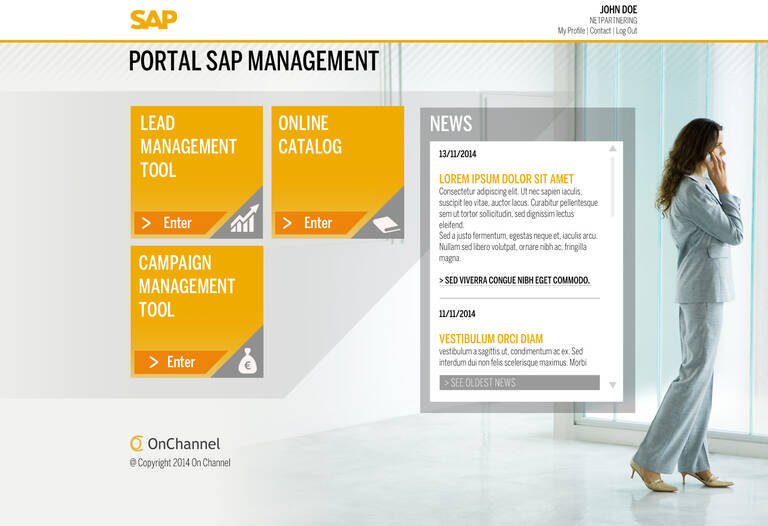Open 'Sed viverra congue nibh eget commodo' link
This screenshot has height=526, width=768.
click(514, 280)
